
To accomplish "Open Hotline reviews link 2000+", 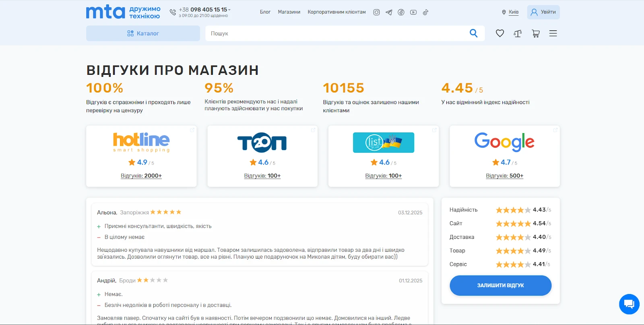I will [x=141, y=176].
